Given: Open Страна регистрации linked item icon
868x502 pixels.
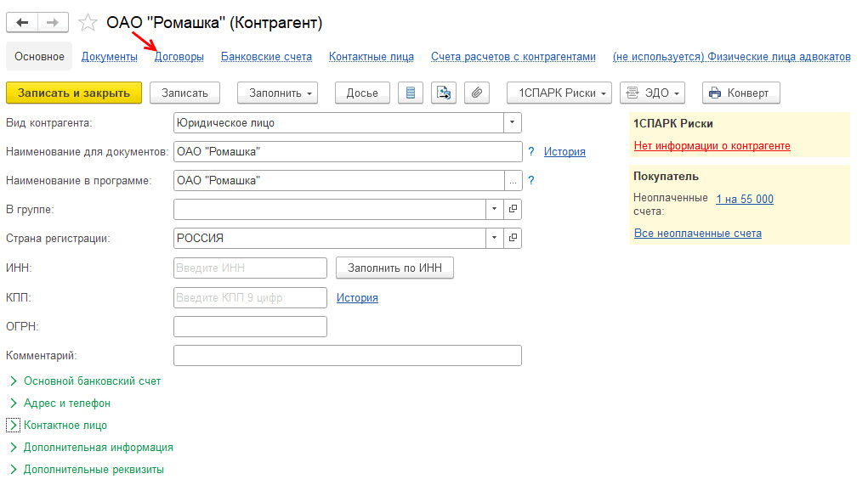Looking at the screenshot, I should [x=513, y=239].
